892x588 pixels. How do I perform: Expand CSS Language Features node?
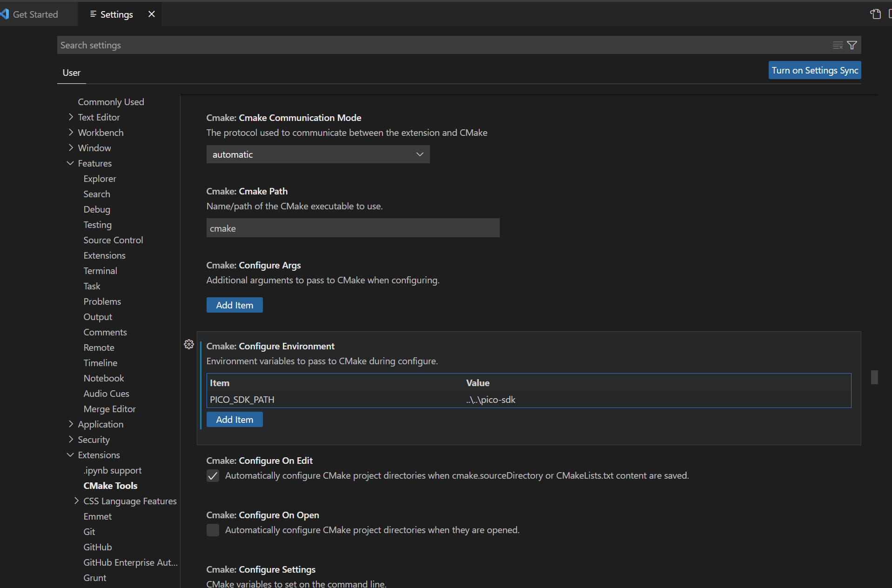click(76, 501)
